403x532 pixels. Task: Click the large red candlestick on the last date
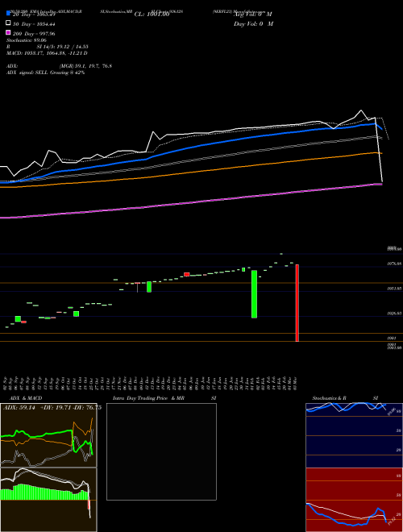point(297,303)
